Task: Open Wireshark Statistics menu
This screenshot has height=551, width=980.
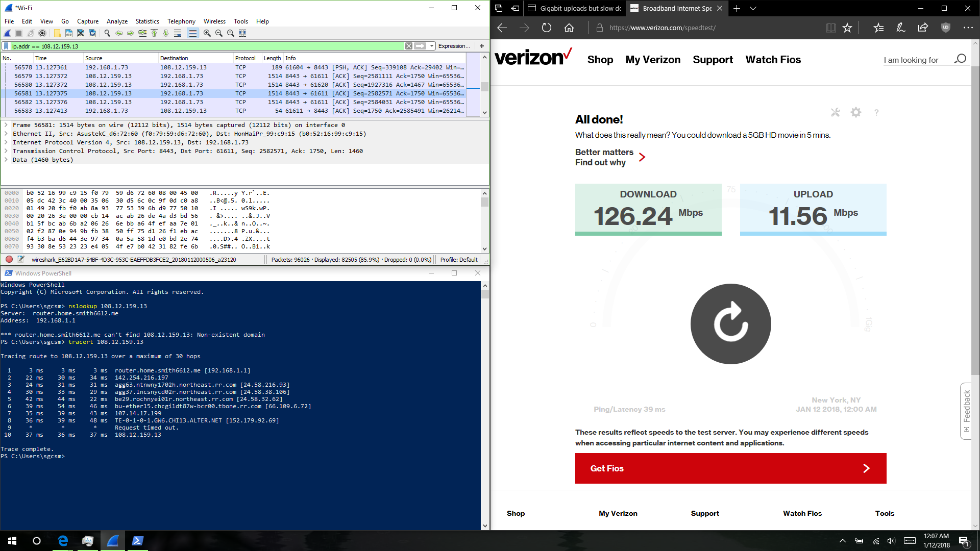Action: coord(147,21)
